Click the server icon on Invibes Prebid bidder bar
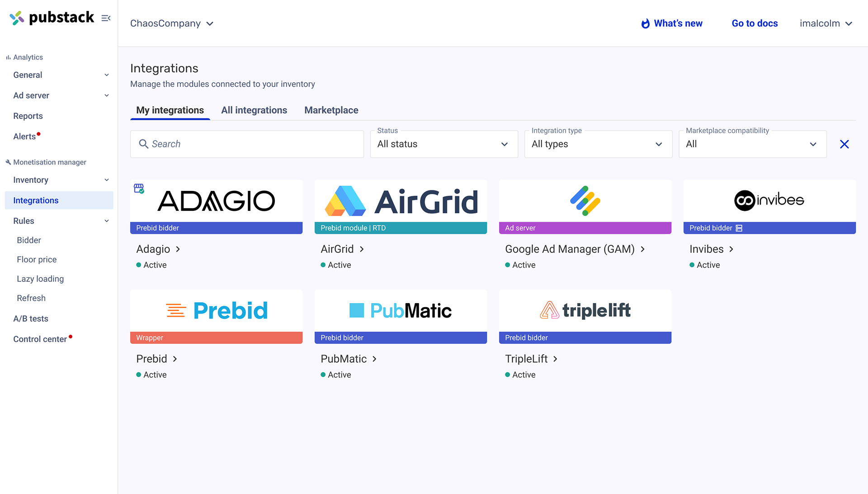The height and width of the screenshot is (494, 868). pyautogui.click(x=739, y=228)
